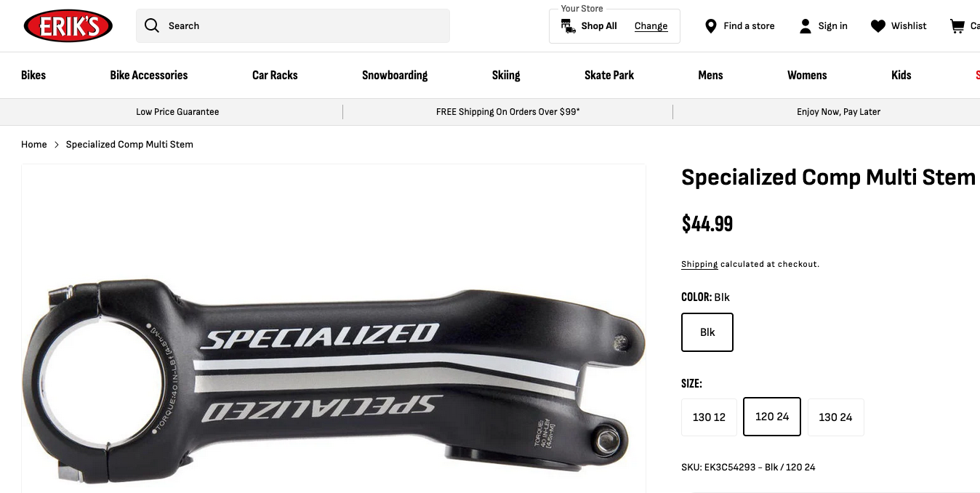
Task: Open the Bikes menu
Action: click(x=33, y=75)
